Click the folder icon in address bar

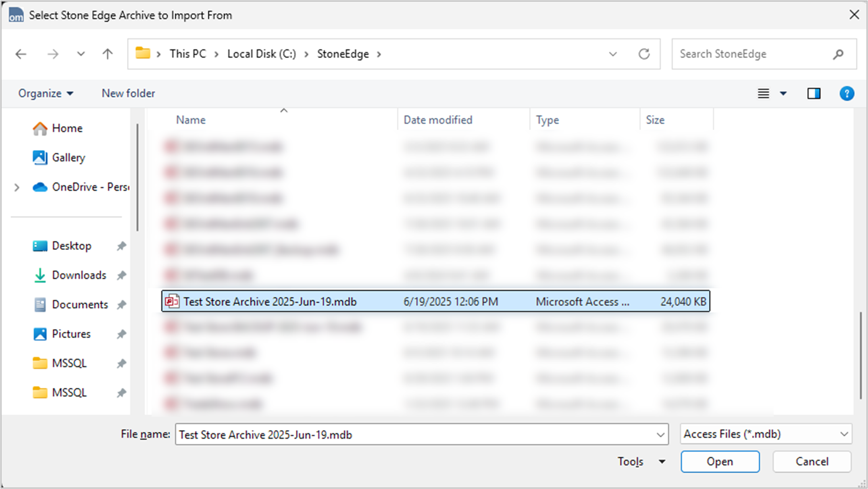point(143,53)
